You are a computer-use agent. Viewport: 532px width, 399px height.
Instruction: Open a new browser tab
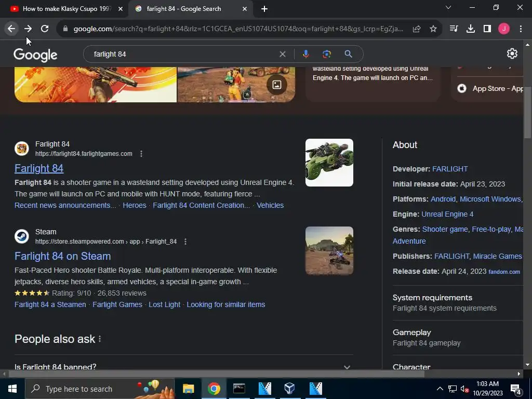[264, 9]
